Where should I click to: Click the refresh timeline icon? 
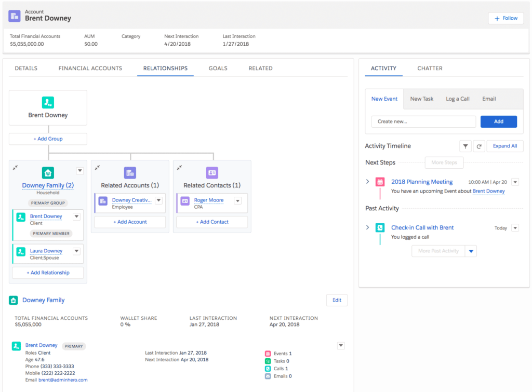(x=478, y=146)
